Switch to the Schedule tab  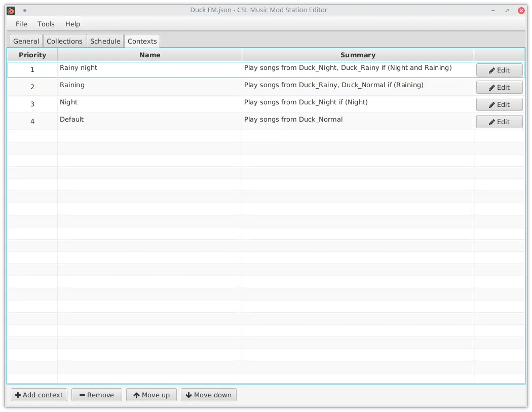[x=105, y=41]
